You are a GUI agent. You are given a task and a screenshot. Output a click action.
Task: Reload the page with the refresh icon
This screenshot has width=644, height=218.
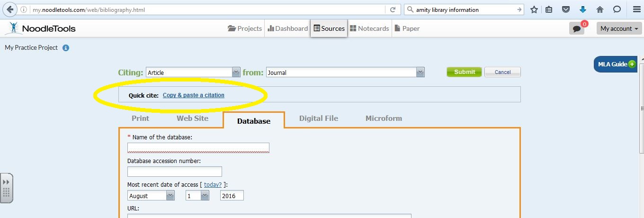coord(393,9)
